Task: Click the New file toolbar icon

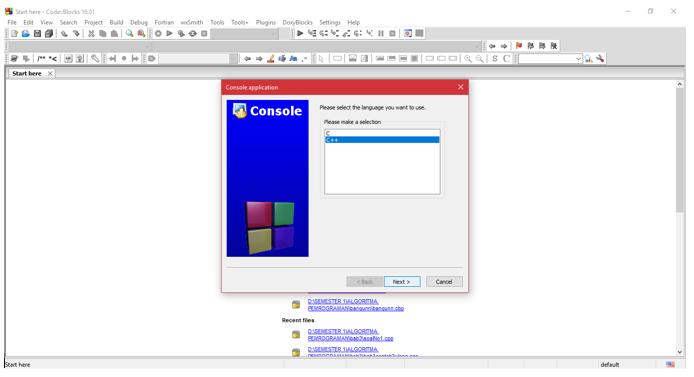Action: pyautogui.click(x=14, y=34)
